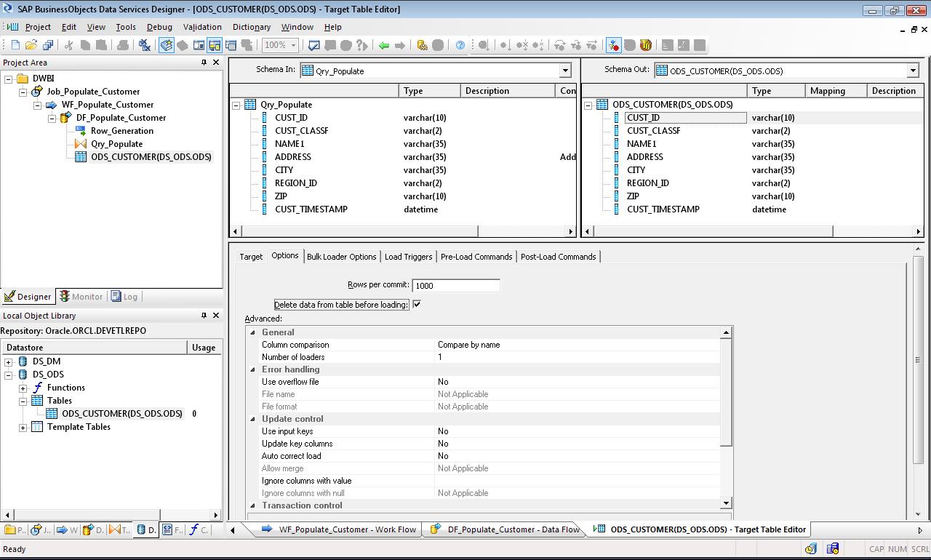The height and width of the screenshot is (560, 931).
Task: Collapse the Update control options section
Action: pyautogui.click(x=253, y=419)
